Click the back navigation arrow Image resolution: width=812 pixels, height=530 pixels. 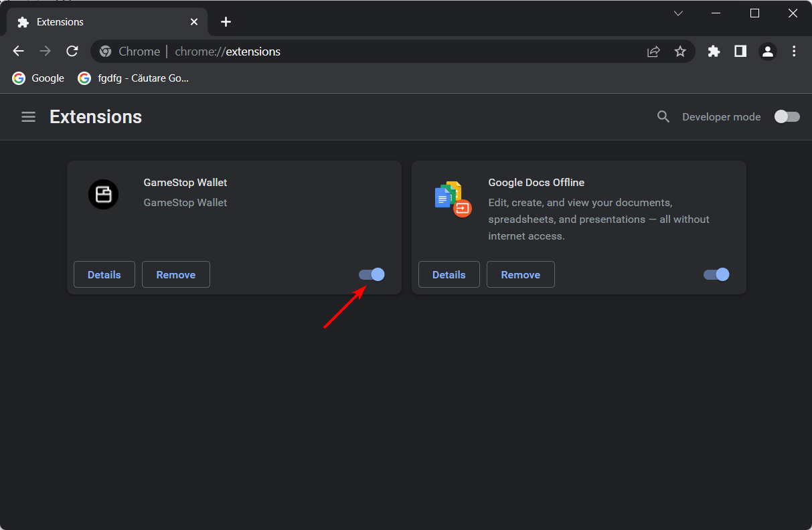(18, 51)
